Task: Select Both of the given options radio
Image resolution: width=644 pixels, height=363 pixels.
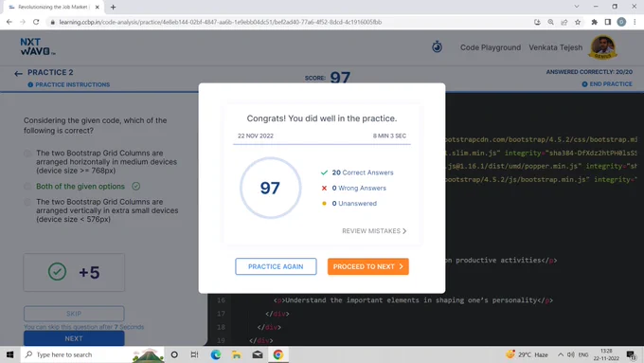Action: coord(27,186)
